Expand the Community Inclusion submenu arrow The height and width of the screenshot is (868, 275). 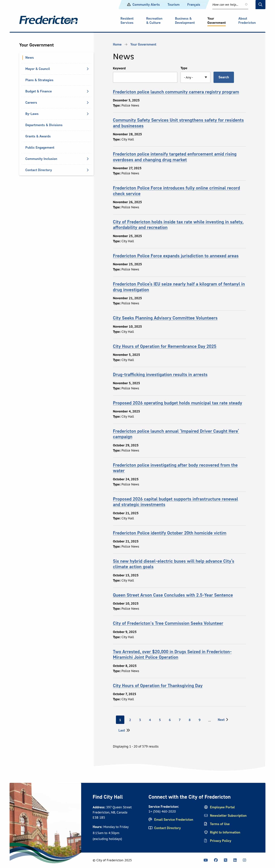coord(87,159)
